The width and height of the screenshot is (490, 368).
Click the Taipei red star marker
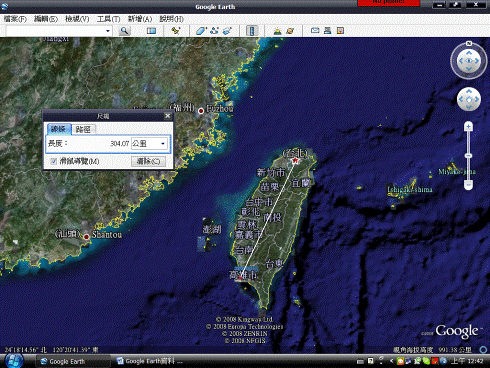(x=295, y=161)
